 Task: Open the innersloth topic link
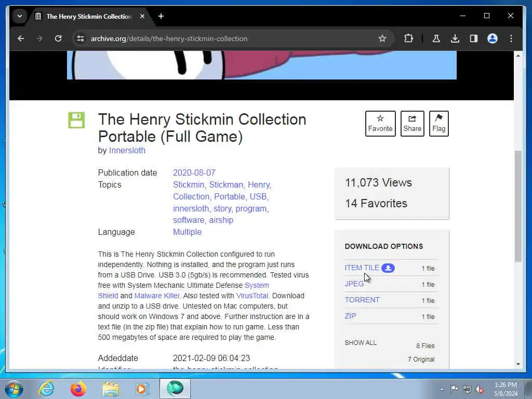point(191,209)
